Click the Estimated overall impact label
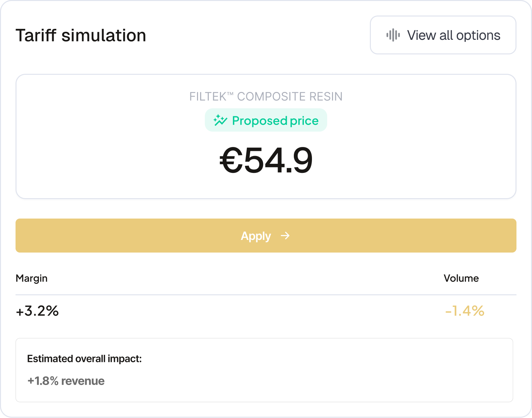This screenshot has width=532, height=418. pyautogui.click(x=84, y=359)
